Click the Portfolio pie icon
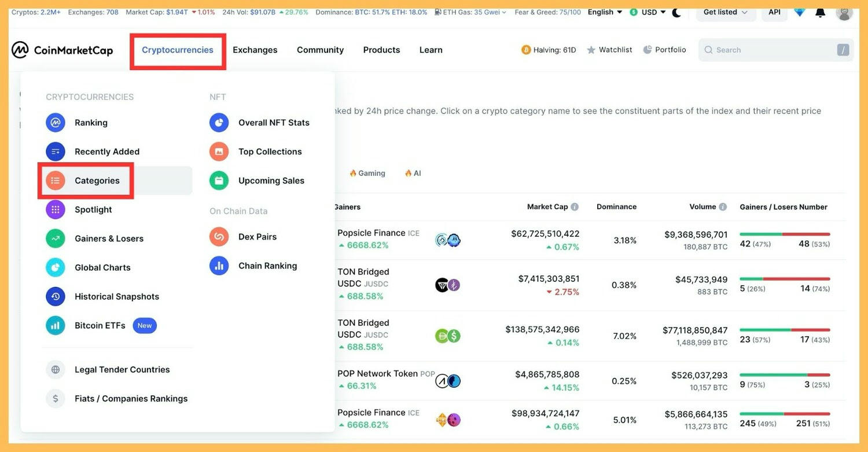This screenshot has width=868, height=452. tap(648, 50)
